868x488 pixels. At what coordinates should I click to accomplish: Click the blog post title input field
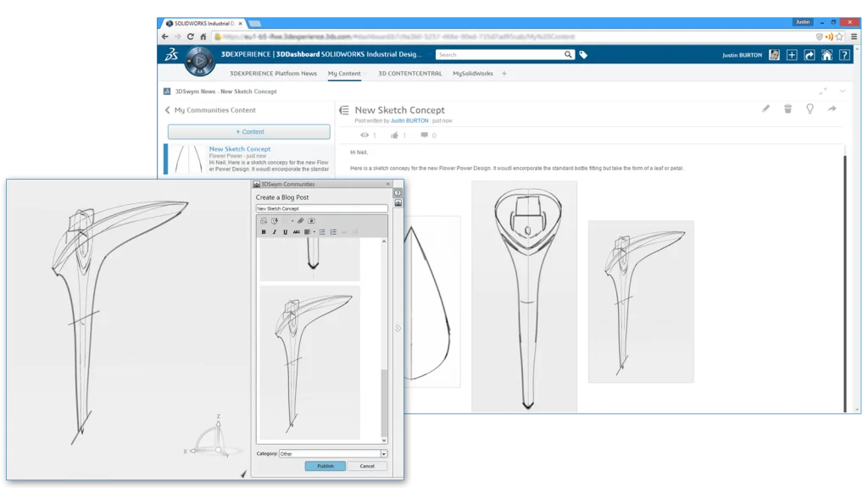point(321,208)
